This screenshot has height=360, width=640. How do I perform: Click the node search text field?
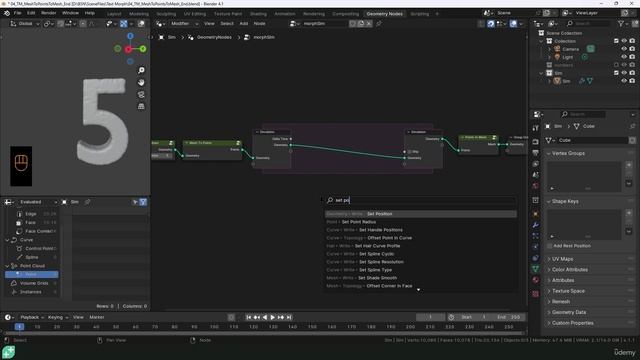[421, 200]
